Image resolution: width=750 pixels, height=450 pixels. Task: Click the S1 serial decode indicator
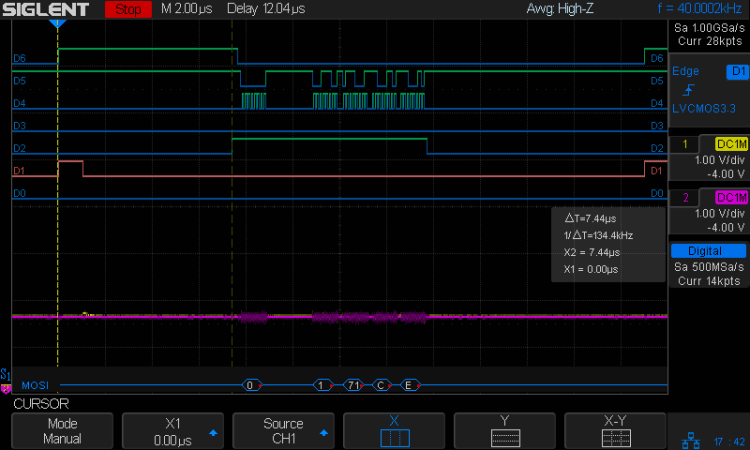point(5,374)
